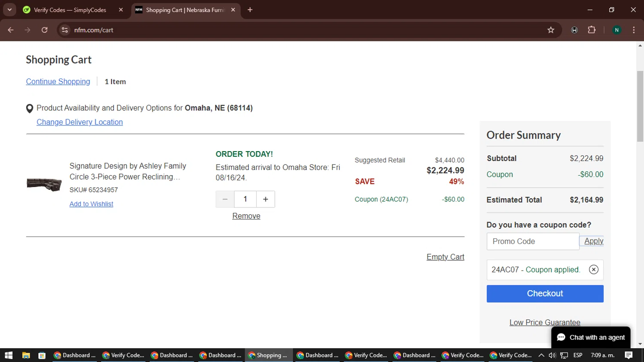Click the Suggested Retail $4,440.00 price
Image resolution: width=644 pixels, height=362 pixels.
tap(450, 160)
